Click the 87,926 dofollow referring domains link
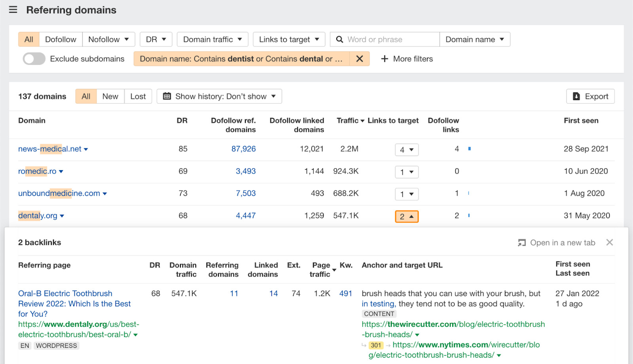 243,149
